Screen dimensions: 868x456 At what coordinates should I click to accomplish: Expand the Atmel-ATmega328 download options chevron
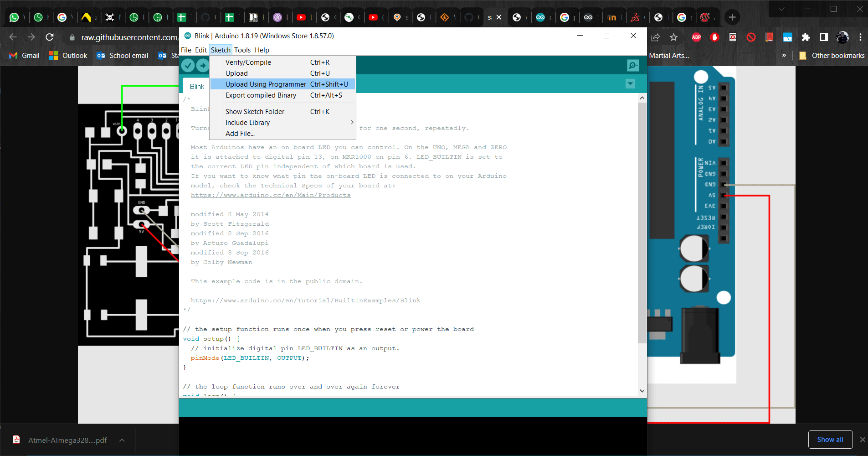pos(122,440)
